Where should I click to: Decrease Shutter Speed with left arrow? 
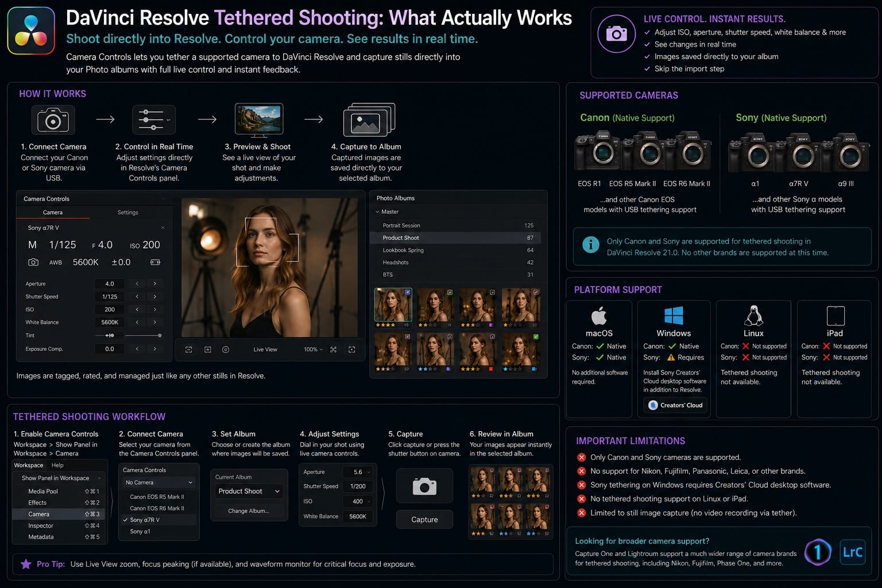pos(137,297)
